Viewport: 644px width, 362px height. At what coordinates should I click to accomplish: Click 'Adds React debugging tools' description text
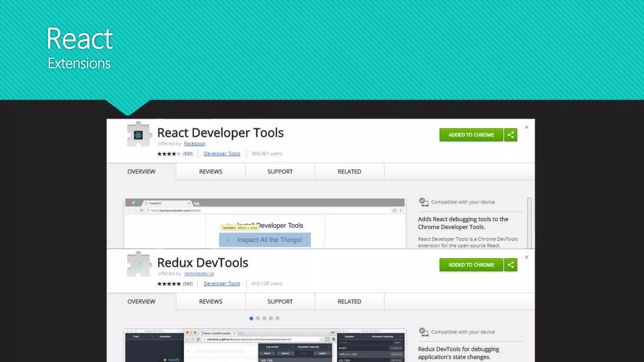pos(463,223)
